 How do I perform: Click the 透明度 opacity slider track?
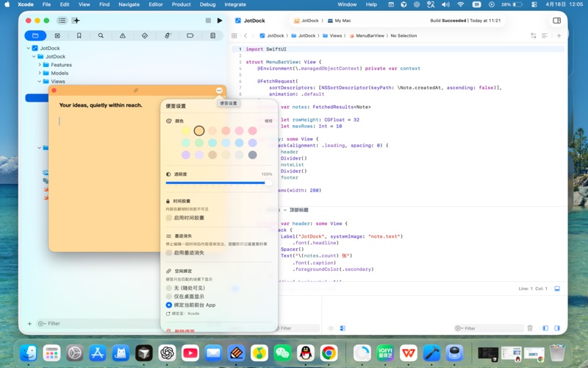point(218,183)
